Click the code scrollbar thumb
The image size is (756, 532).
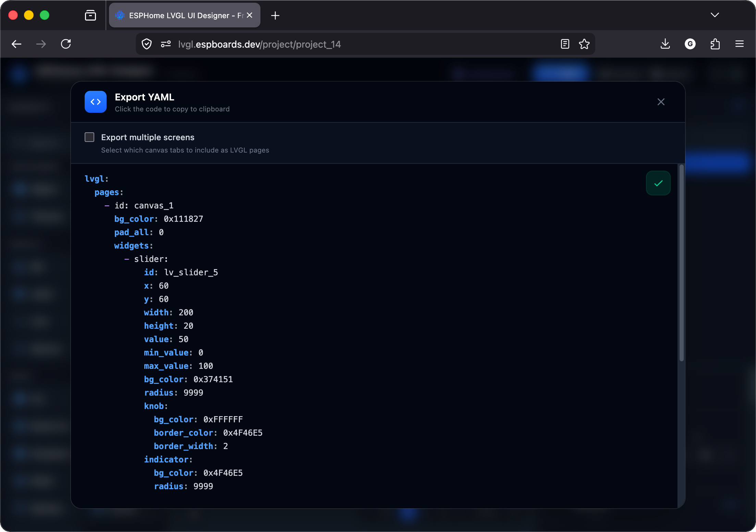681,263
